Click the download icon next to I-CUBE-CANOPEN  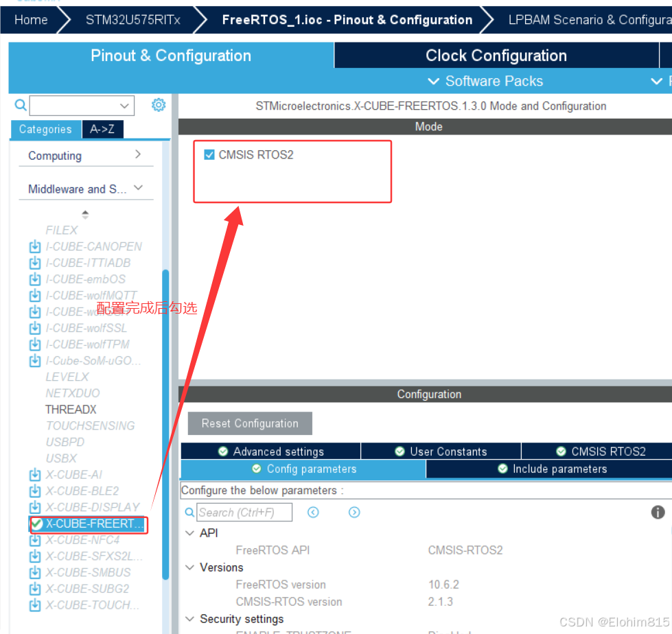[x=35, y=247]
